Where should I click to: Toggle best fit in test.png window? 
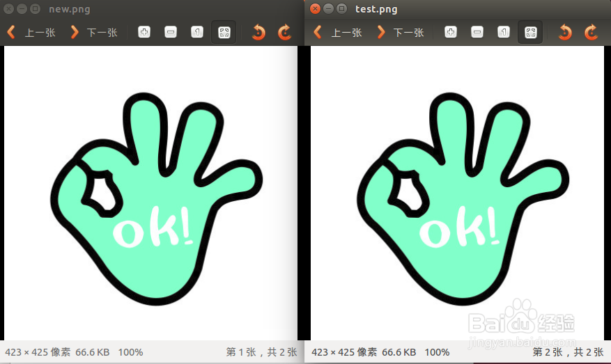tap(531, 32)
